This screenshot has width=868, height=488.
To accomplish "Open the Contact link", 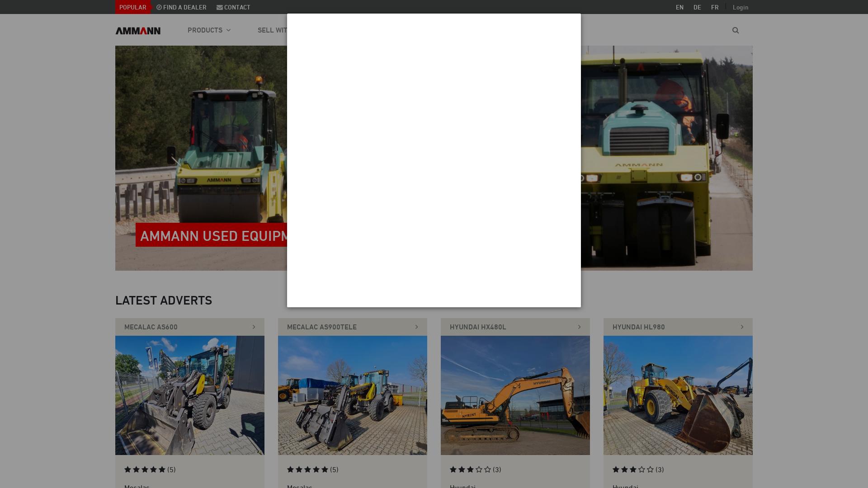I will 233,7.
